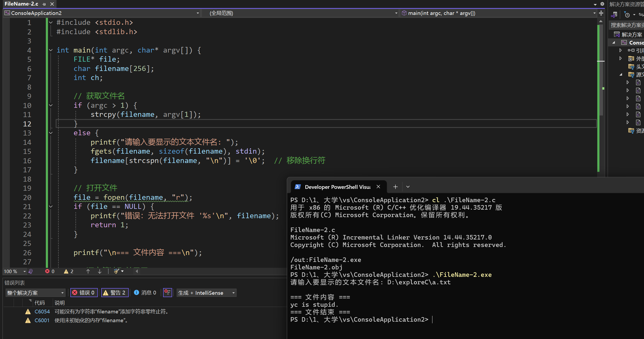This screenshot has width=644, height=339.
Task: Click the C6054 warning code link
Action: pos(42,312)
